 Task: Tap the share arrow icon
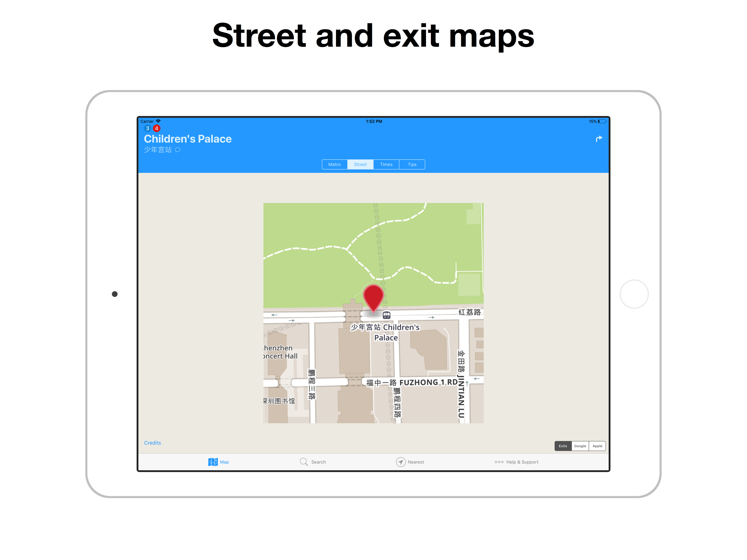click(x=599, y=139)
